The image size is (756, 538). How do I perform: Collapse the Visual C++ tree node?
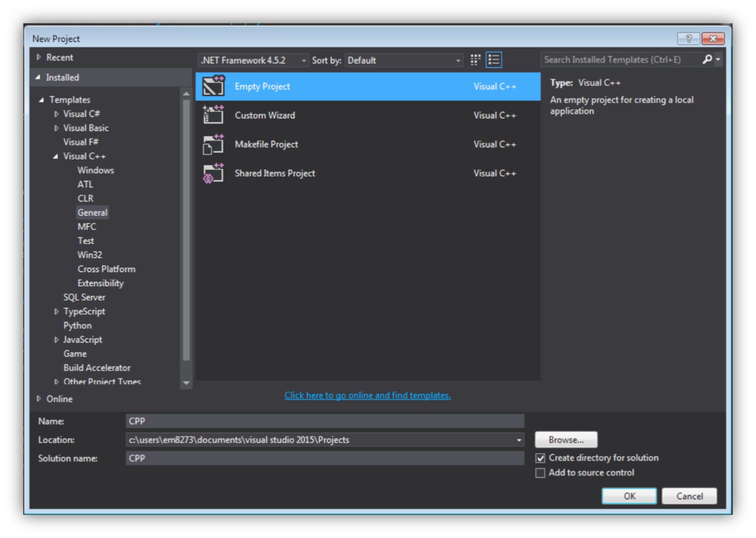(56, 156)
